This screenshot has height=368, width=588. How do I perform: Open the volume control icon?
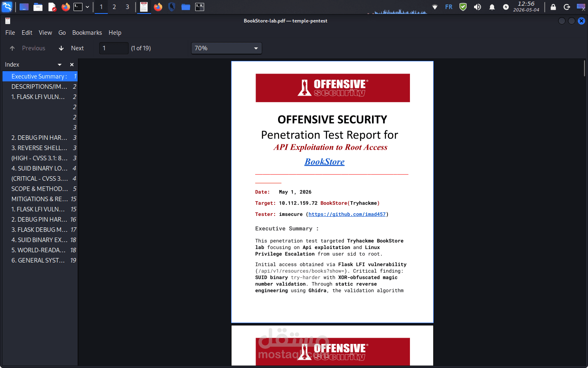point(477,7)
